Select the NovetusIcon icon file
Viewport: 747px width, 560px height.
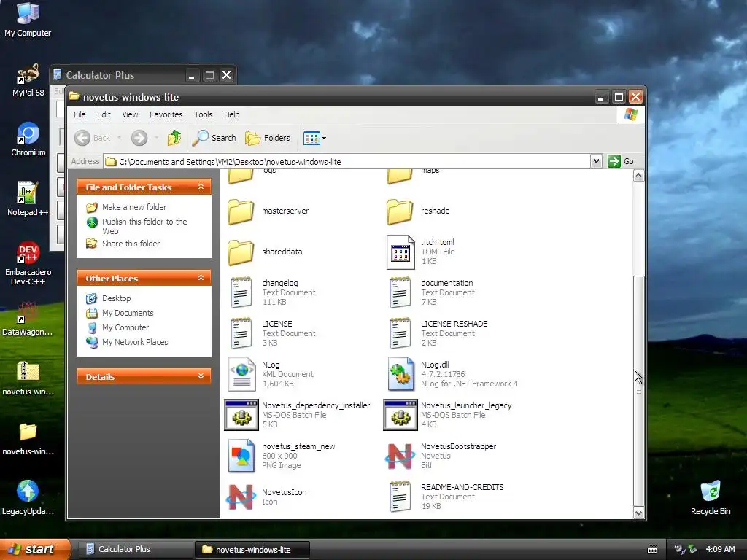click(241, 497)
